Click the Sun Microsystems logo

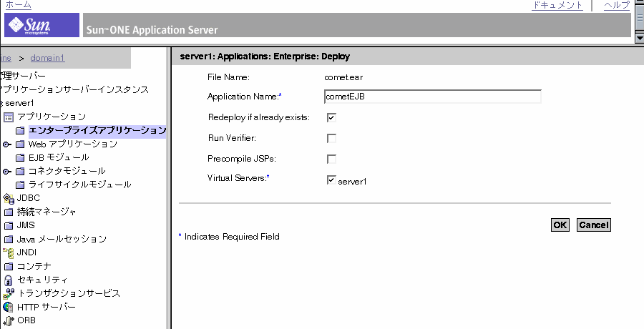pyautogui.click(x=42, y=25)
